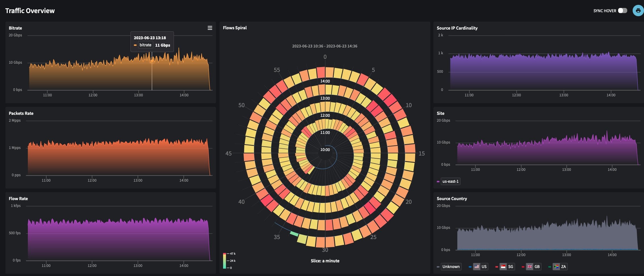Click the GB flag icon in legend
644x276 pixels.
530,267
